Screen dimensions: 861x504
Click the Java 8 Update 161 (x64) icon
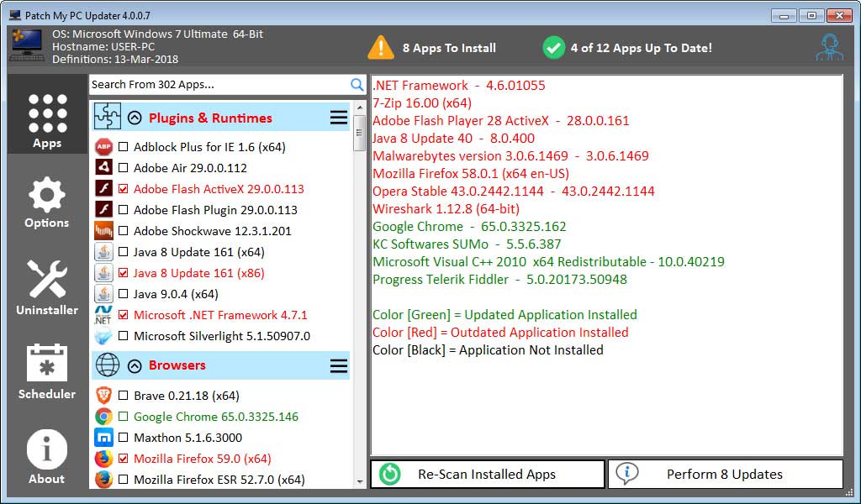click(103, 252)
